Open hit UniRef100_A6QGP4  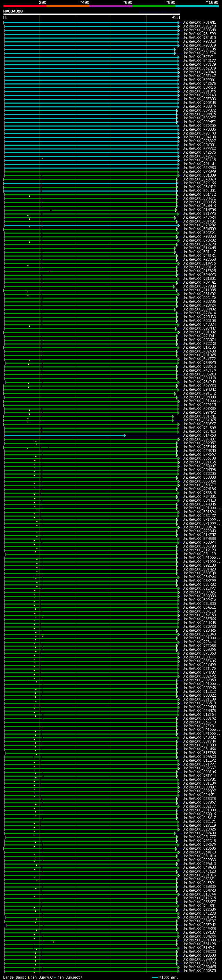tap(199, 543)
